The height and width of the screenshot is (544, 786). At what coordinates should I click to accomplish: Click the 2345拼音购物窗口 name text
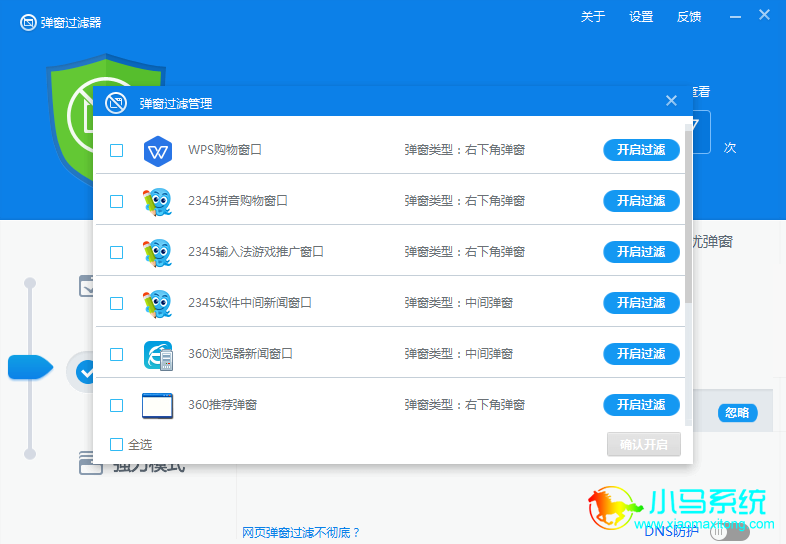point(238,201)
